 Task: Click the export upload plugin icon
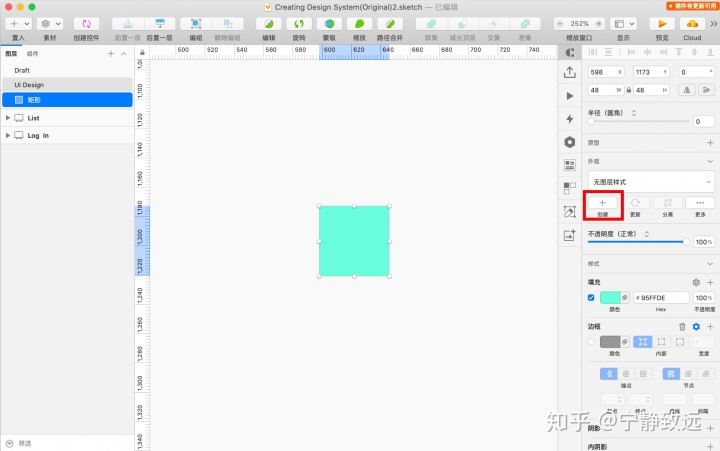pyautogui.click(x=570, y=72)
